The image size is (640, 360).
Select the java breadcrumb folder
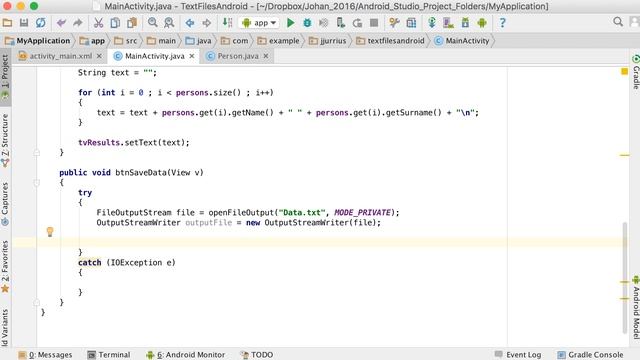(198, 41)
